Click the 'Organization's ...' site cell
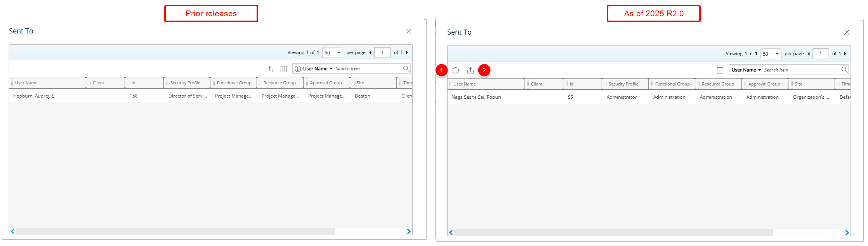Viewport: 868px width, 246px height. (811, 97)
